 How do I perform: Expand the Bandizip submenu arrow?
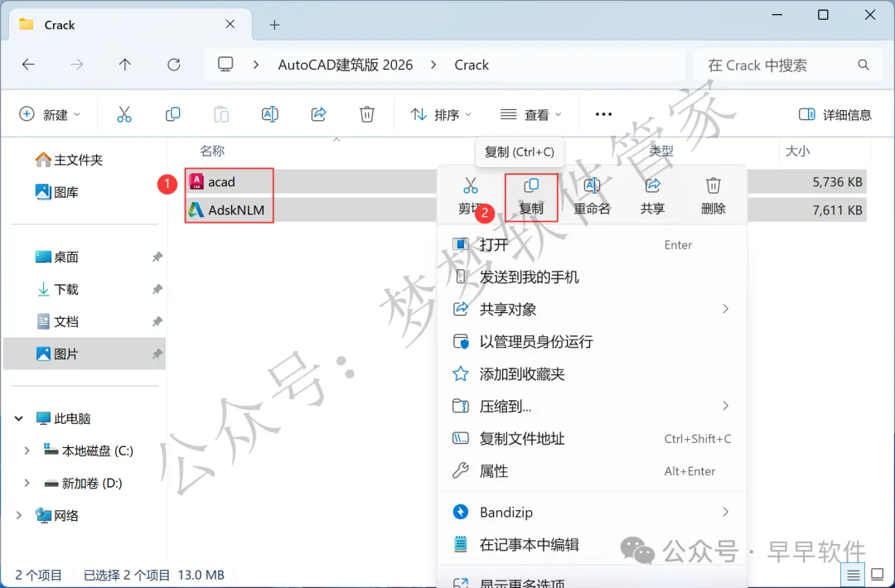tap(725, 512)
